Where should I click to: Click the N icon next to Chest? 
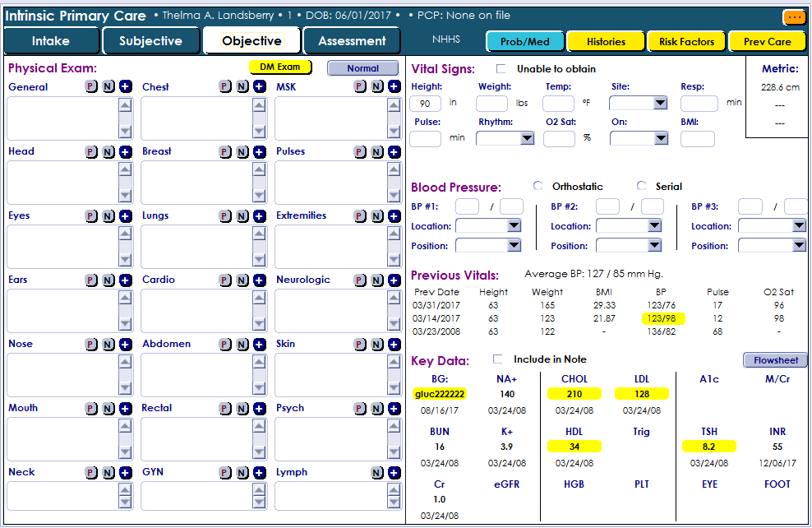pos(242,87)
